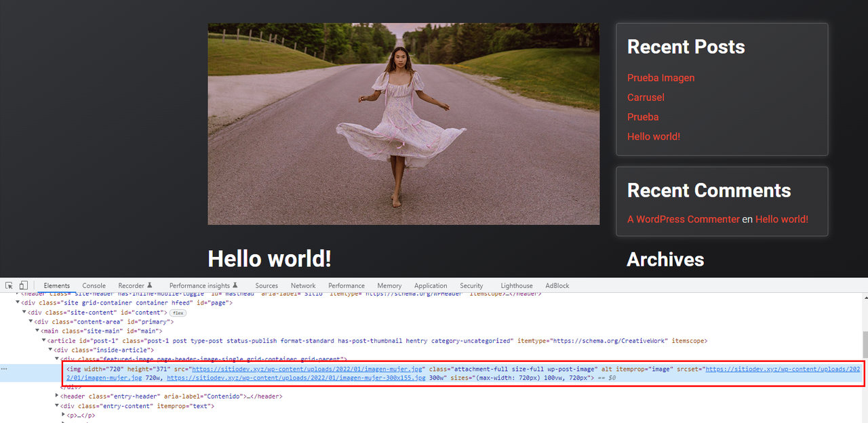868x423 pixels.
Task: Click the 'Recent Posts' widget heading
Action: pos(686,47)
